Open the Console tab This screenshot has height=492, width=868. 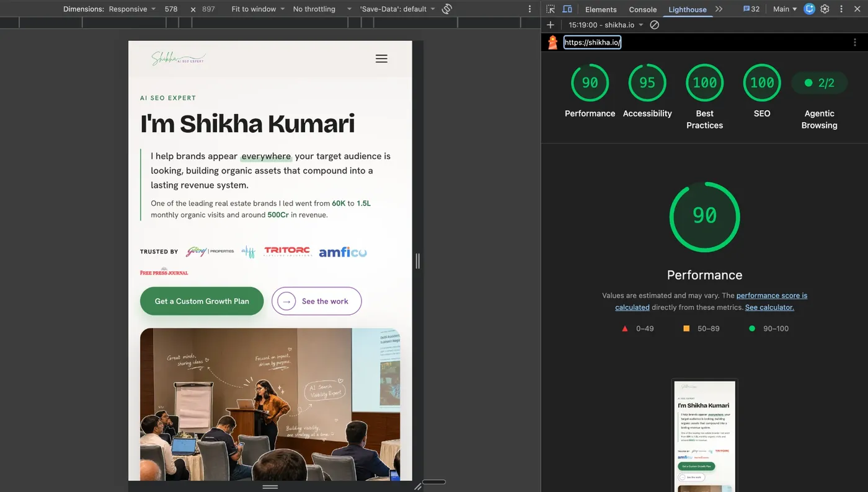click(x=643, y=9)
